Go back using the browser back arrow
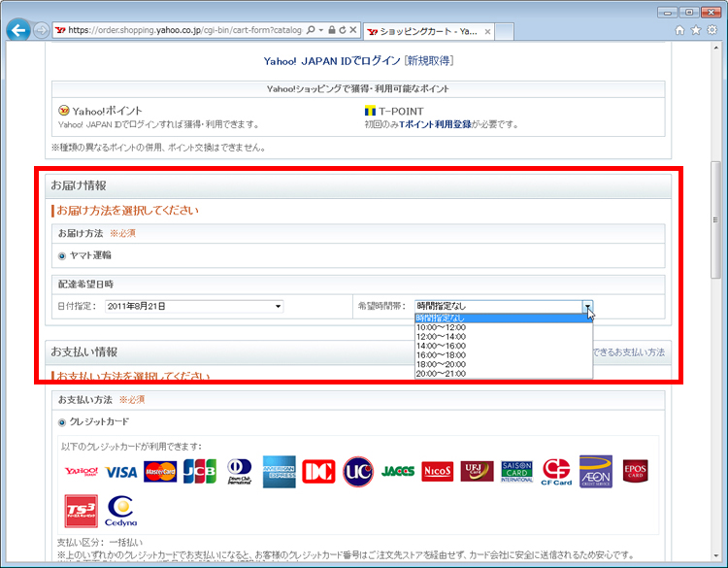This screenshot has width=728, height=568. pyautogui.click(x=18, y=31)
